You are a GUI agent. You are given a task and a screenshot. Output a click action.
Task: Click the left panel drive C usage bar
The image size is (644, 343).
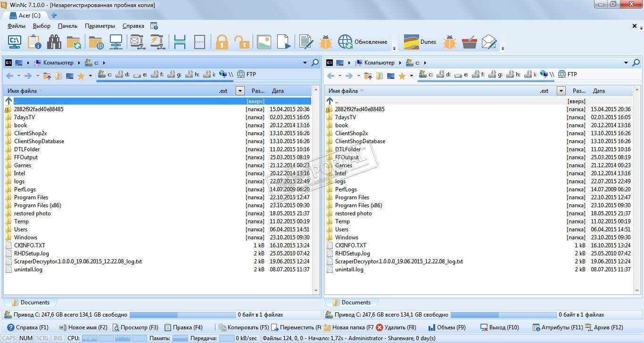182,315
